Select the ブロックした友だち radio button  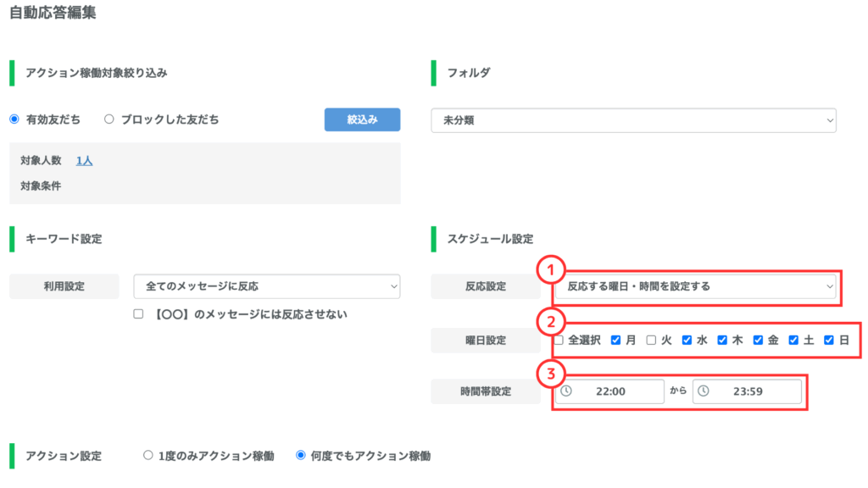coord(109,119)
